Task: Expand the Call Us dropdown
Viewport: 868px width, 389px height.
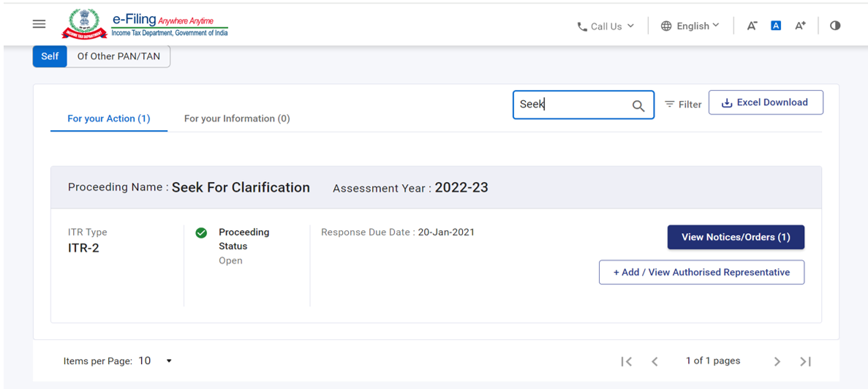Action: coord(605,26)
